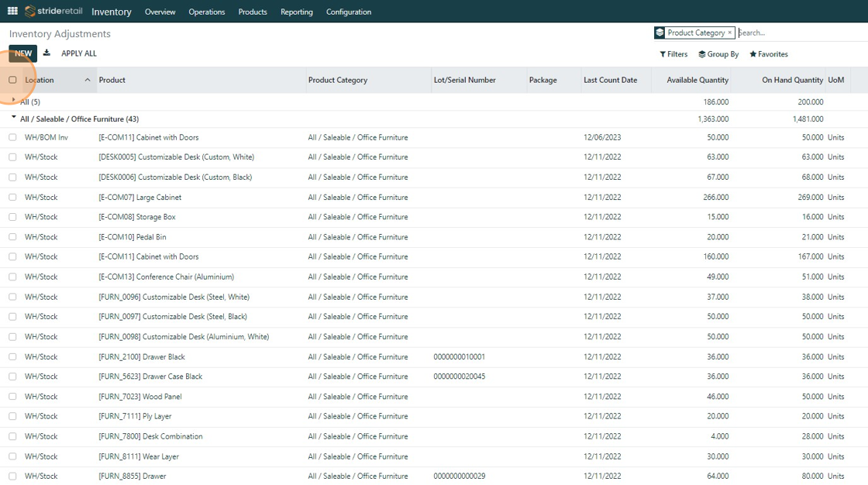Viewport: 868px width, 485px height.
Task: Sort by the Location column arrow
Action: pyautogui.click(x=88, y=81)
